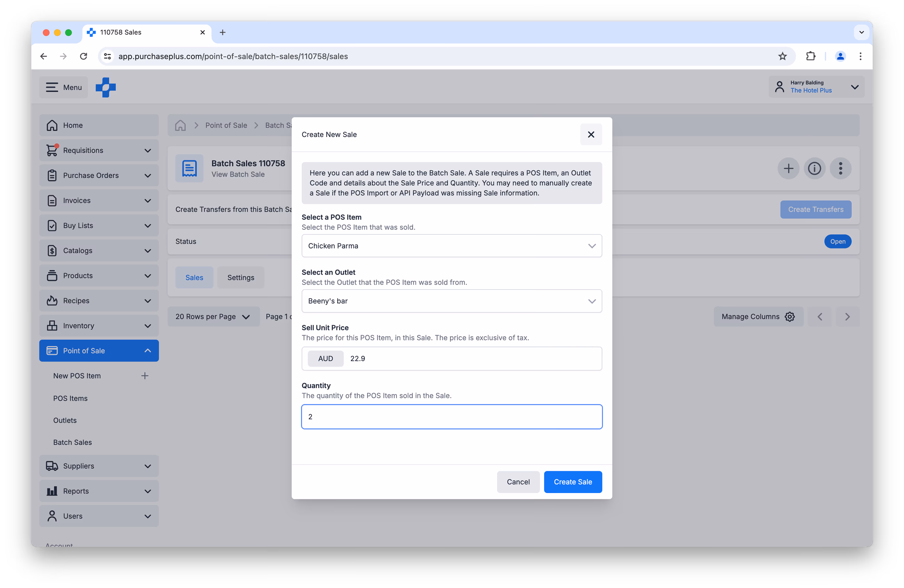
Task: Reload the page with the refresh icon
Action: pyautogui.click(x=83, y=56)
